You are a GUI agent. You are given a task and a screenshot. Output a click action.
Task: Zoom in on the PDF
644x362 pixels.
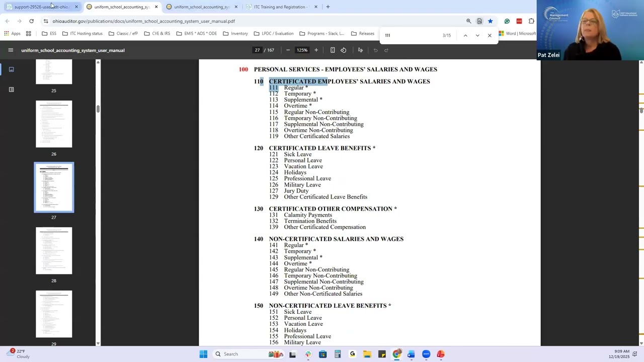click(x=316, y=50)
